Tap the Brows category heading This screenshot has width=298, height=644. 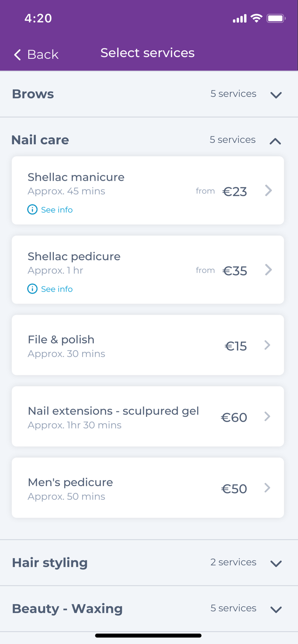[x=33, y=94]
